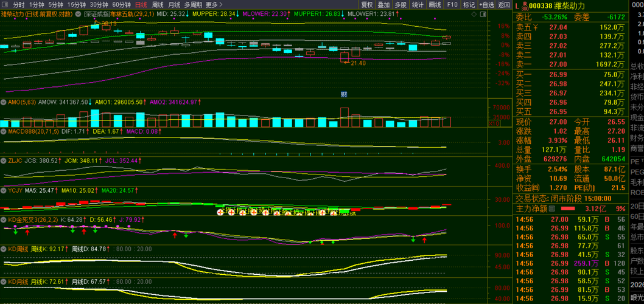The image size is (644, 304).
Task: Switch to 1分钟 period
Action: (x=37, y=5)
